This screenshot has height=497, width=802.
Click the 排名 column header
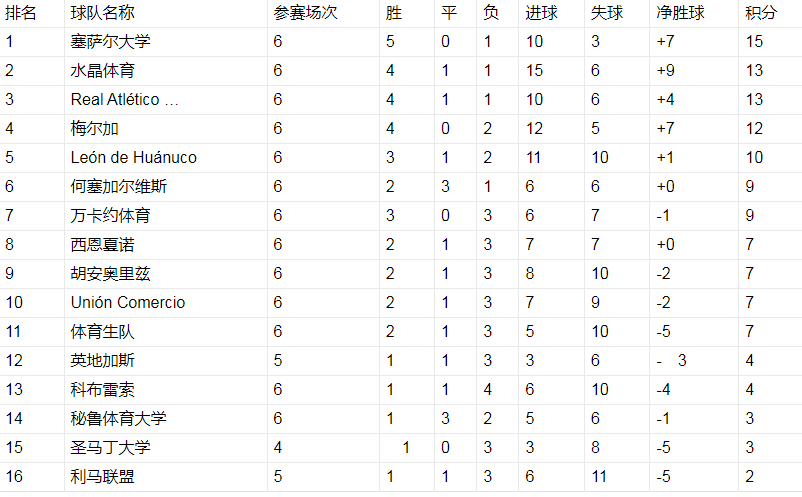click(x=21, y=13)
